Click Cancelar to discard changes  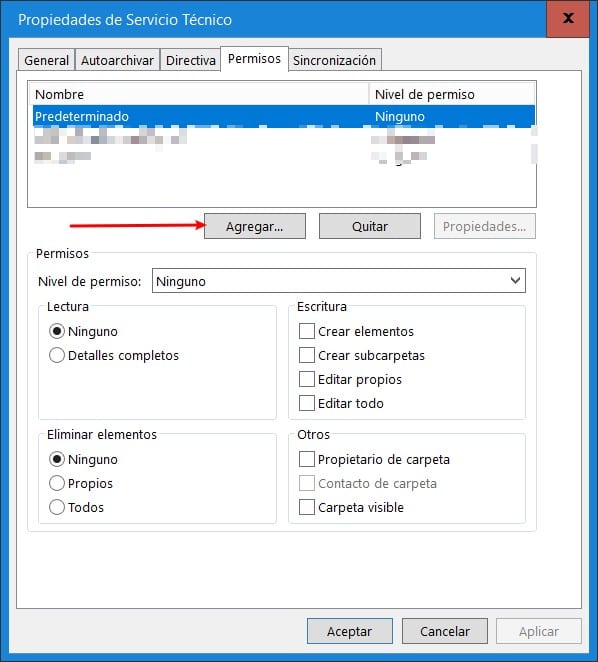coord(445,631)
